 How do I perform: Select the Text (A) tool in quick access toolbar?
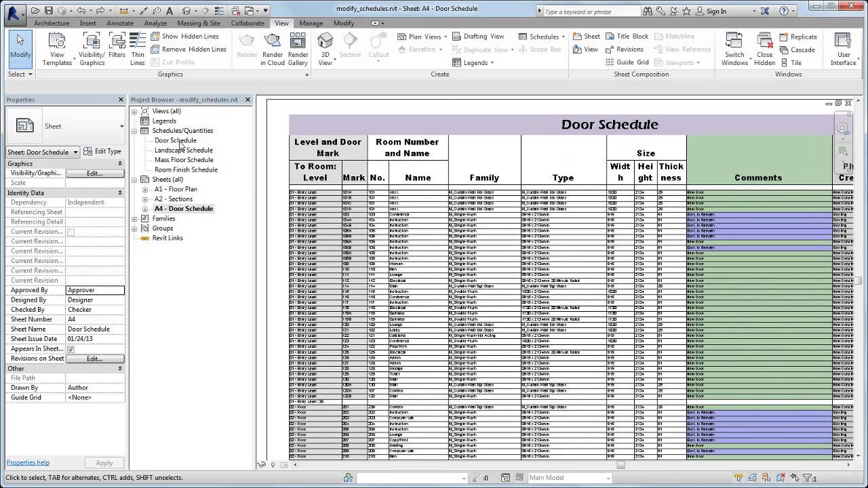(x=170, y=11)
